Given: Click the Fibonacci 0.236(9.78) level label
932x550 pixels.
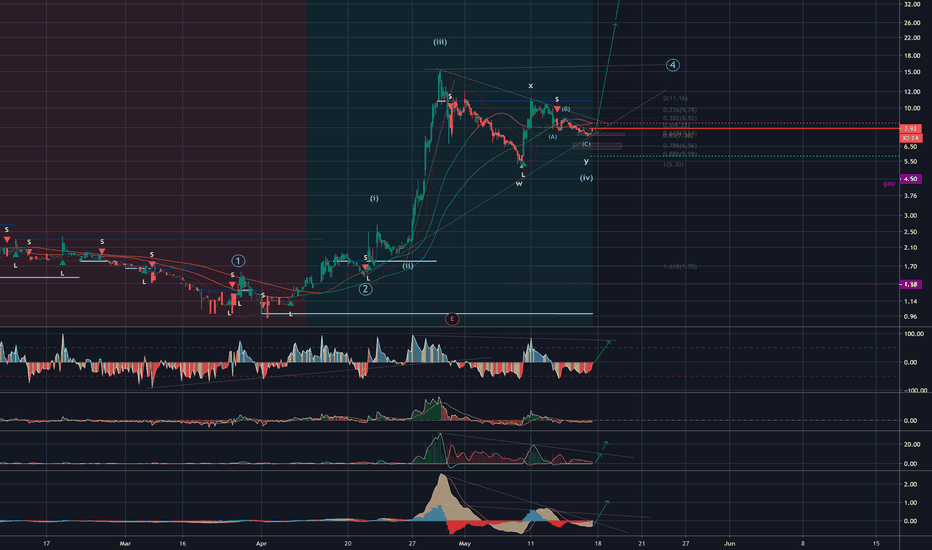Looking at the screenshot, I should (x=680, y=110).
